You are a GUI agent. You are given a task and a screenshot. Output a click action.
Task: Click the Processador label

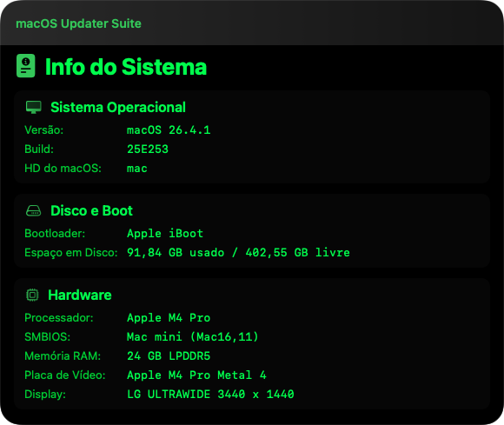[59, 318]
